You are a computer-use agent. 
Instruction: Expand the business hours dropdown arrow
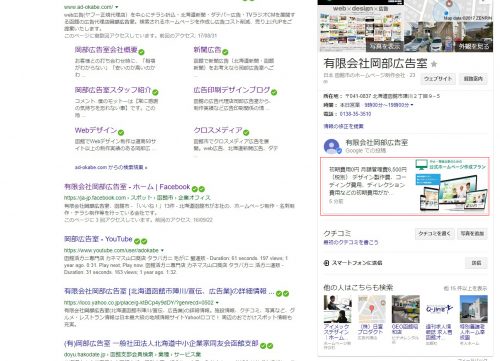412,105
